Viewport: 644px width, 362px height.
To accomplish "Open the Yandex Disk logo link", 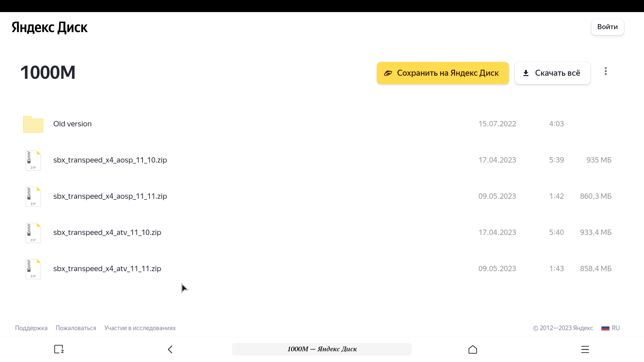I will point(50,27).
